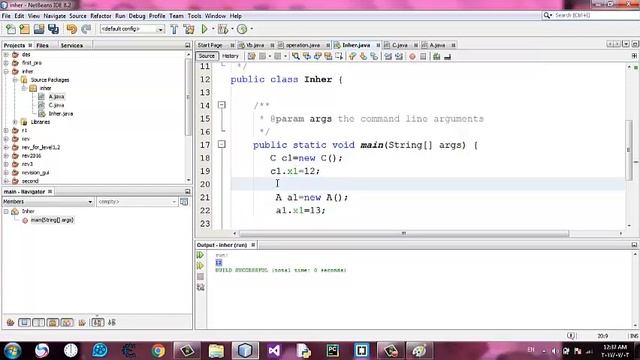640x360 pixels.
Task: Click editor Find Selection magnifier icon
Action: pyautogui.click(x=296, y=56)
